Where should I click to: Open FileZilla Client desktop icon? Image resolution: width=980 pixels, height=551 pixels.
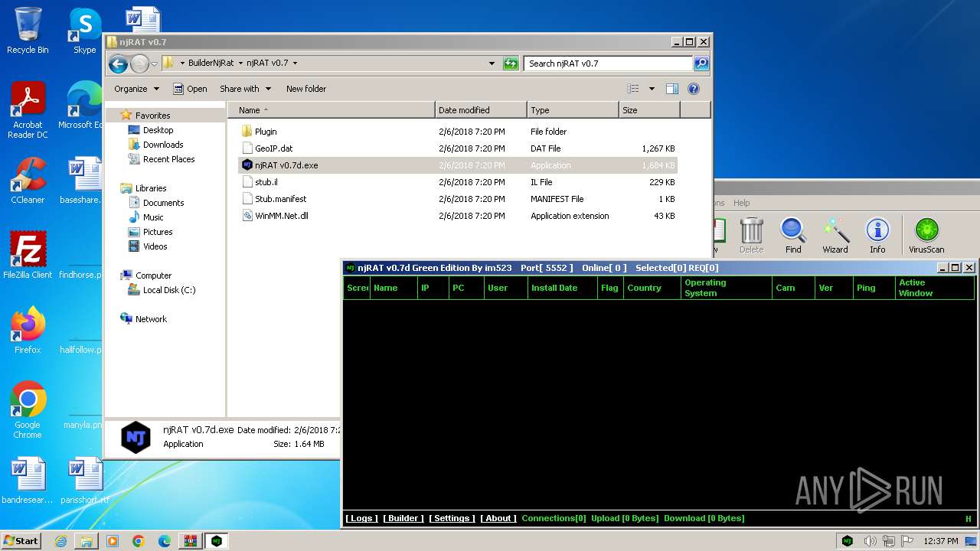28,256
